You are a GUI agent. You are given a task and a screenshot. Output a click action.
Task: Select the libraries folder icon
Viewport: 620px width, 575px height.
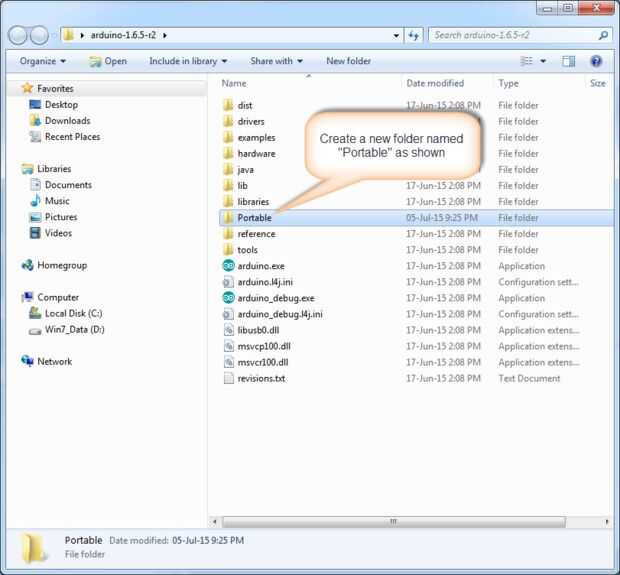[x=228, y=201]
